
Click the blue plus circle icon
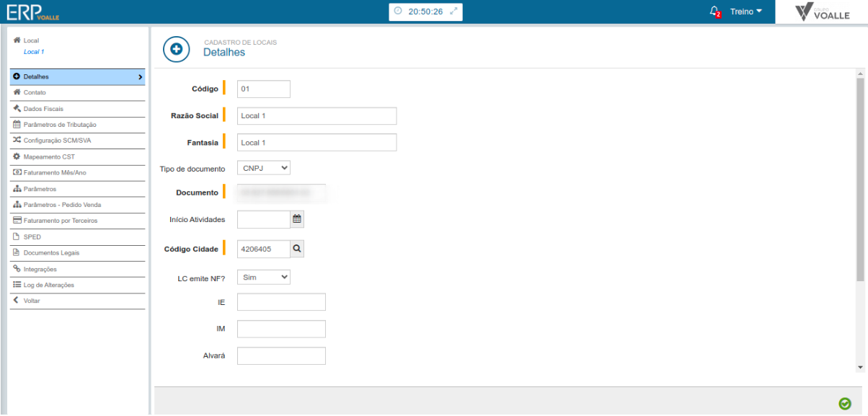[176, 49]
